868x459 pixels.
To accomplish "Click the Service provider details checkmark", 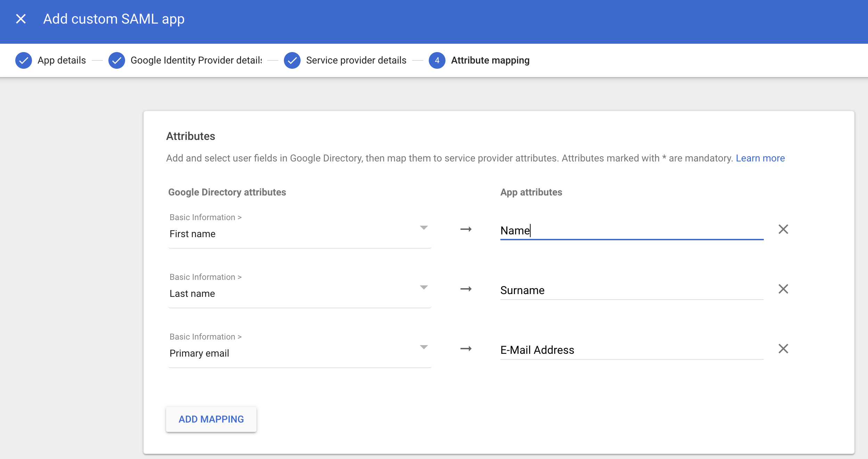I will (292, 60).
